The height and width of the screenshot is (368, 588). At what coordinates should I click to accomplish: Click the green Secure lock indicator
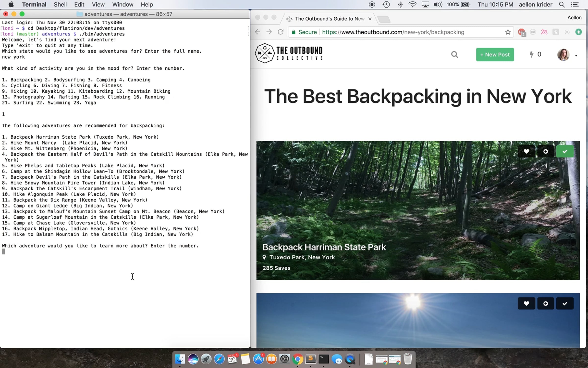(x=304, y=32)
